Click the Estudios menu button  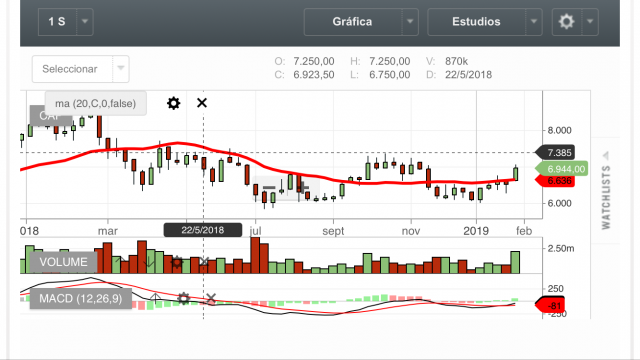point(476,21)
